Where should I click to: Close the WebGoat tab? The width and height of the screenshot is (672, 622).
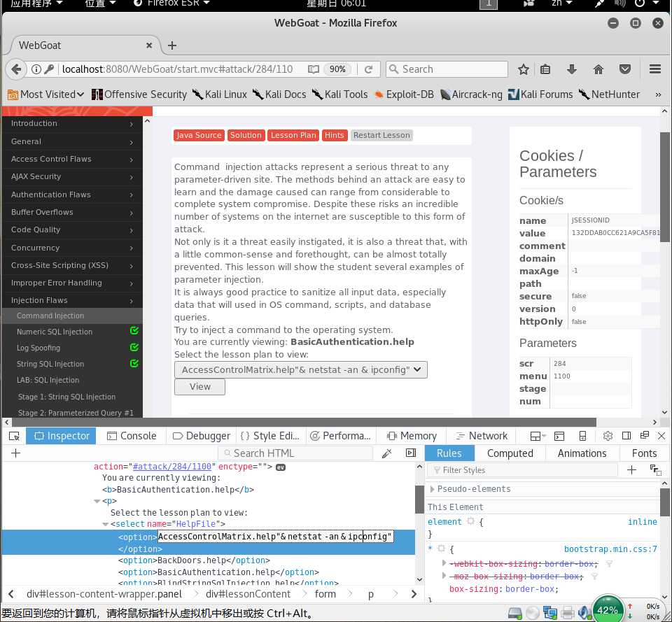(x=148, y=45)
